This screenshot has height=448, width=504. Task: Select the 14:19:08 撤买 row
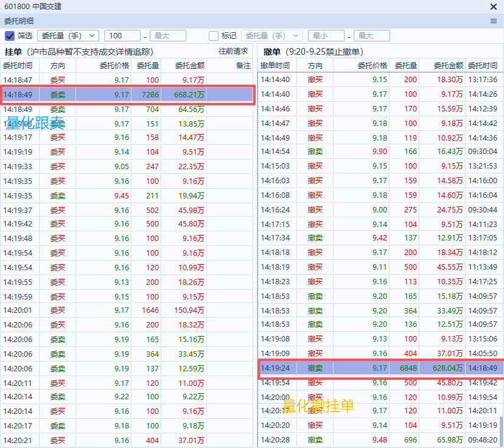(380, 338)
